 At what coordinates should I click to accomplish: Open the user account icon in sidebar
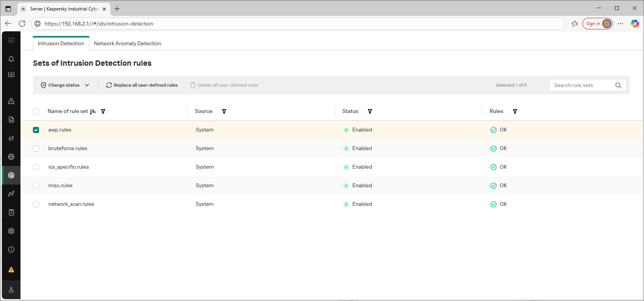[x=11, y=290]
